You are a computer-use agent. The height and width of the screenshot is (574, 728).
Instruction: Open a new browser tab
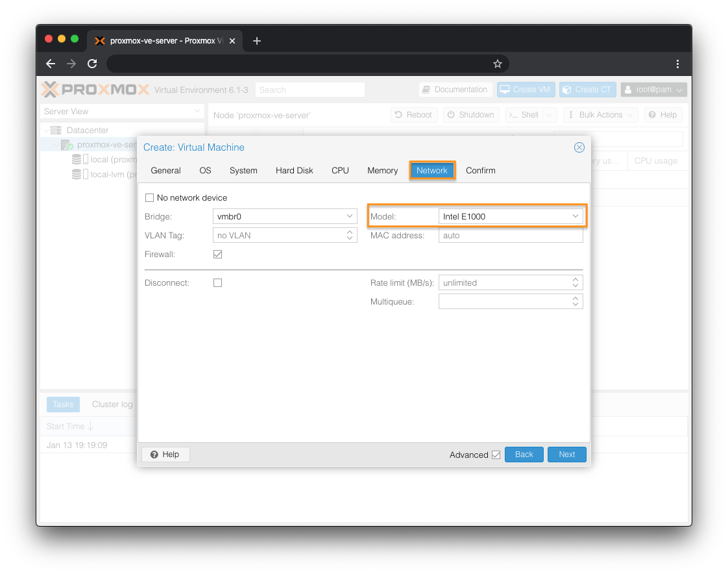pyautogui.click(x=257, y=41)
